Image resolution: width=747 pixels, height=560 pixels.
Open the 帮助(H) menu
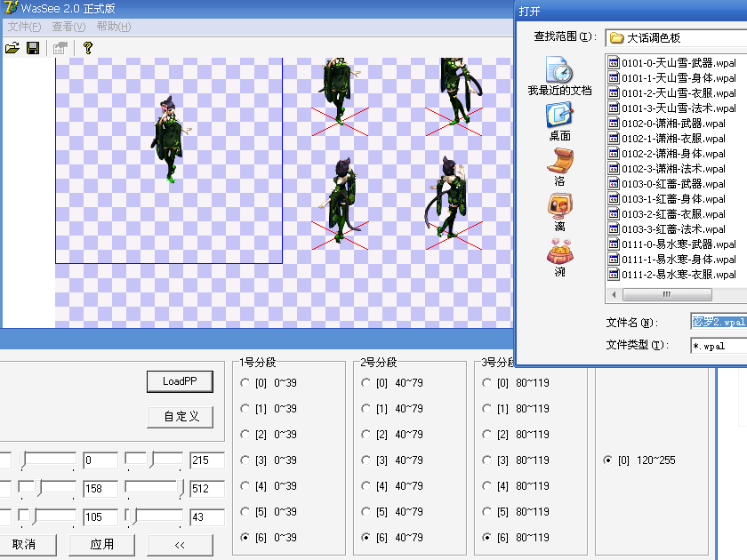click(x=114, y=27)
